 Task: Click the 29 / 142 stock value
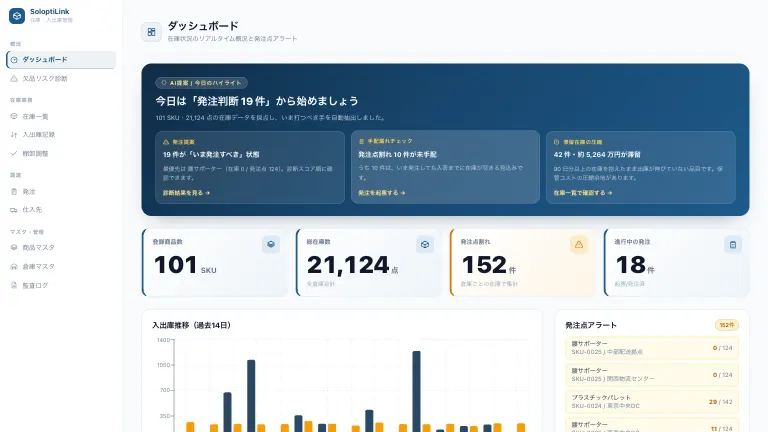pos(720,402)
